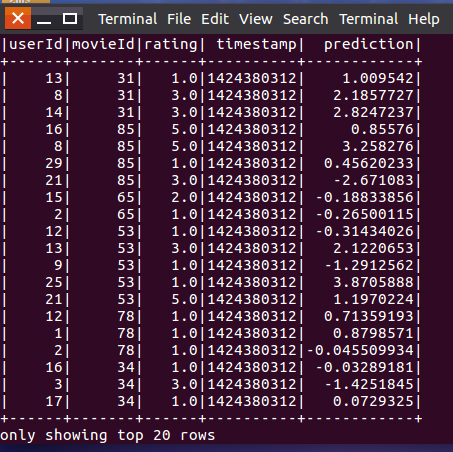Select prediction value 3.258276

pyautogui.click(x=378, y=147)
